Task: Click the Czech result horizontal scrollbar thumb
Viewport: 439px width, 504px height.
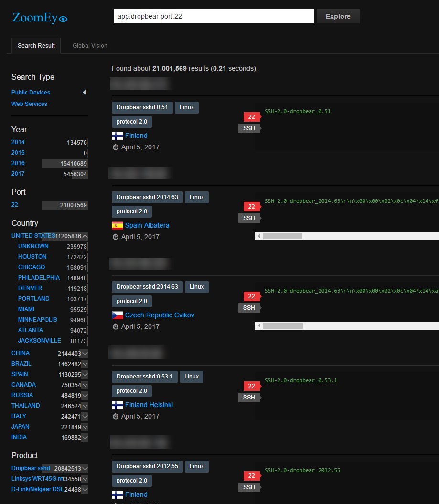Action: point(283,325)
